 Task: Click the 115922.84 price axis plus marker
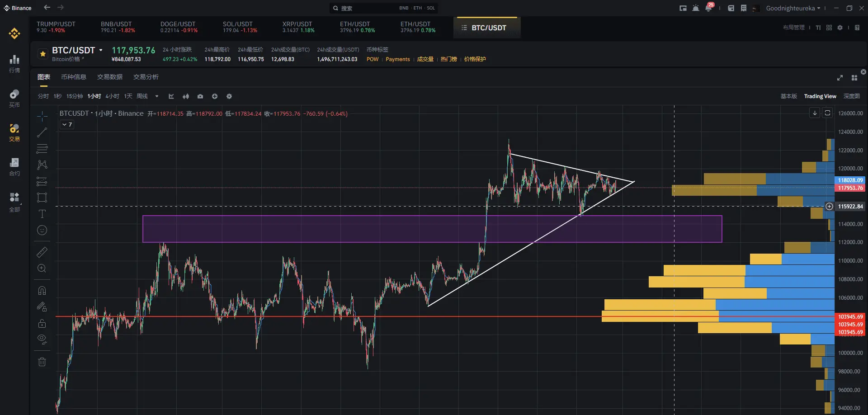tap(829, 207)
